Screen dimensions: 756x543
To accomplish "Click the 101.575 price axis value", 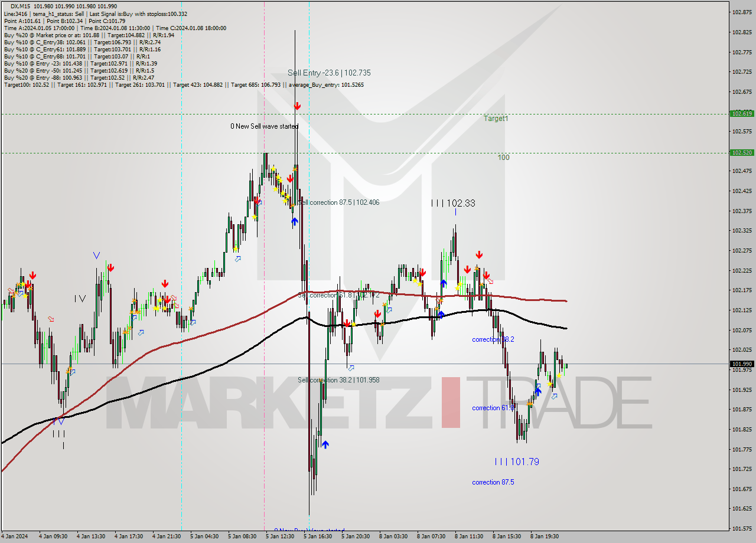I will [x=742, y=528].
